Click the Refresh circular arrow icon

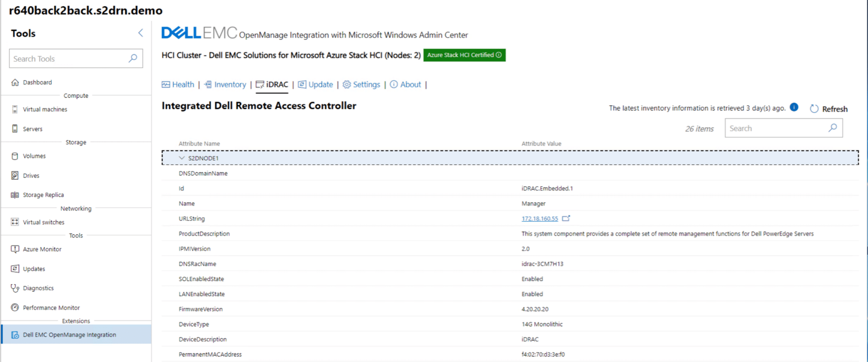(814, 109)
